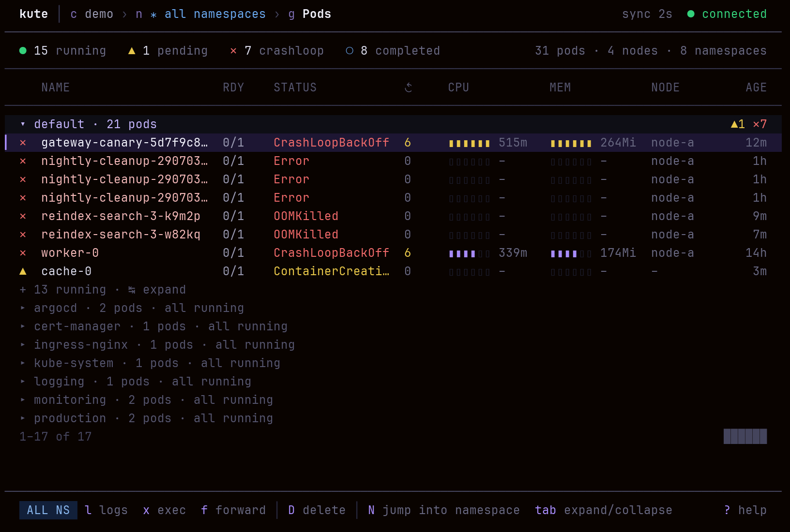Click the all-namespaces asterisk in breadcrumb
Viewport: 790px width, 532px height.
153,15
